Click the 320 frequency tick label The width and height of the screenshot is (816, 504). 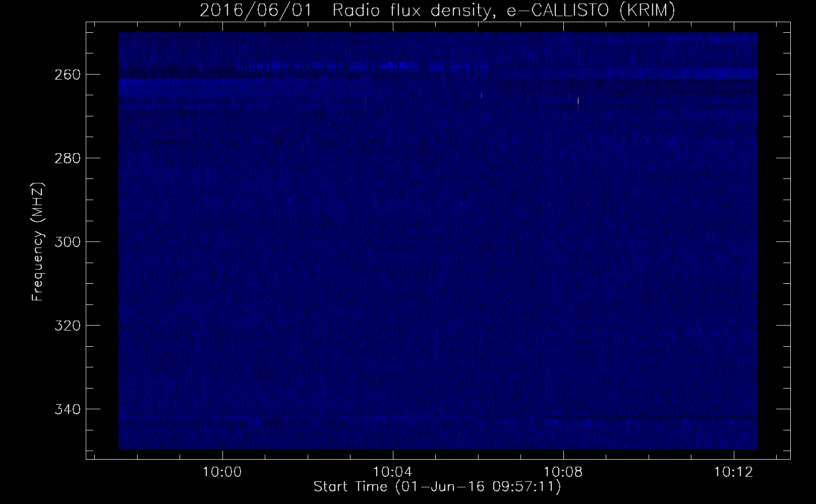point(67,326)
